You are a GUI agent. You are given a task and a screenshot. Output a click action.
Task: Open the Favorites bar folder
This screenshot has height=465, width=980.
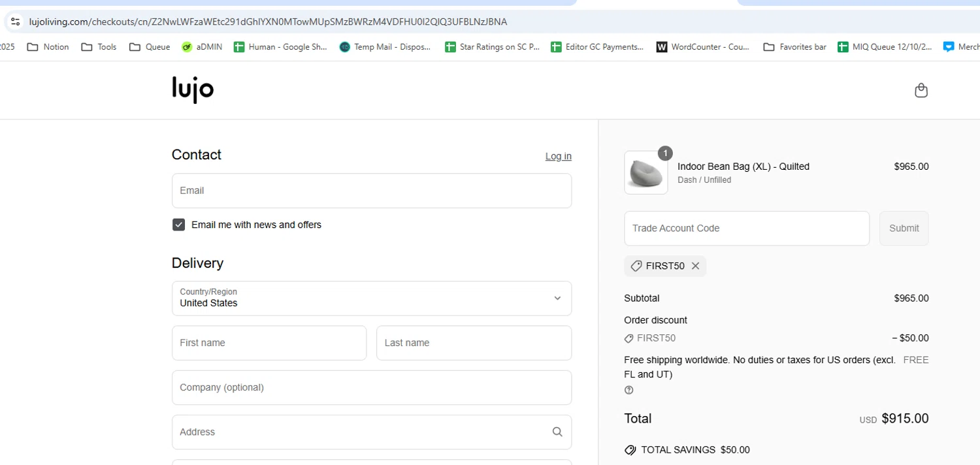(795, 47)
